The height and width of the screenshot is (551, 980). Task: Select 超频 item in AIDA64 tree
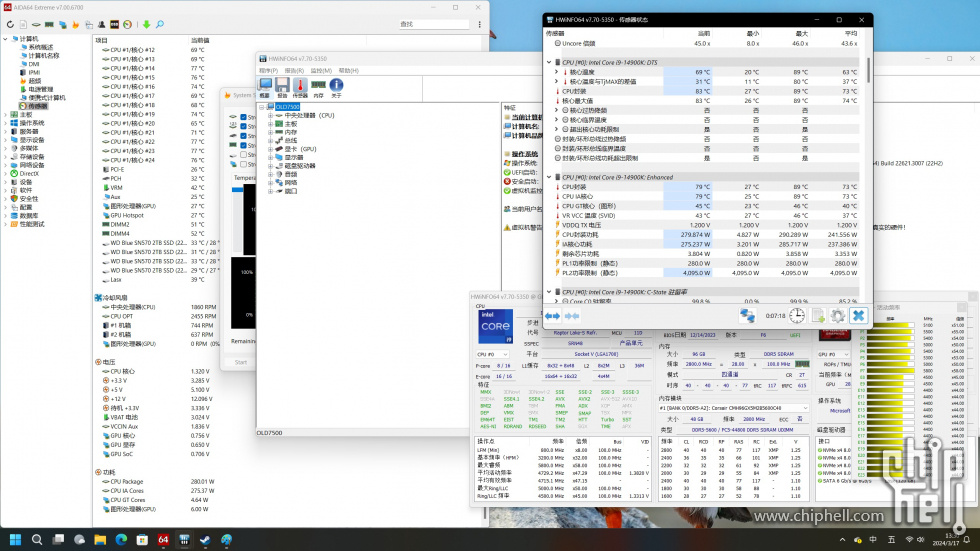click(x=34, y=81)
